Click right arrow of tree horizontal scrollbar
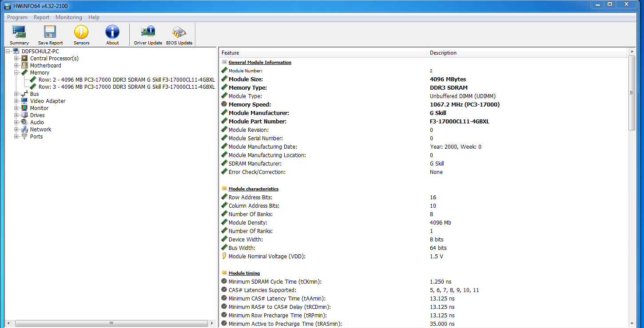 click(212, 324)
